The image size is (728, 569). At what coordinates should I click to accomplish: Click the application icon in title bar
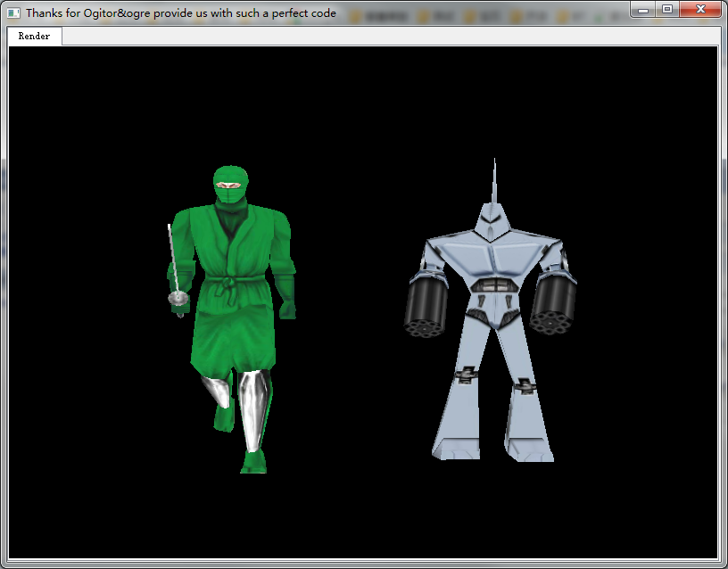point(14,13)
